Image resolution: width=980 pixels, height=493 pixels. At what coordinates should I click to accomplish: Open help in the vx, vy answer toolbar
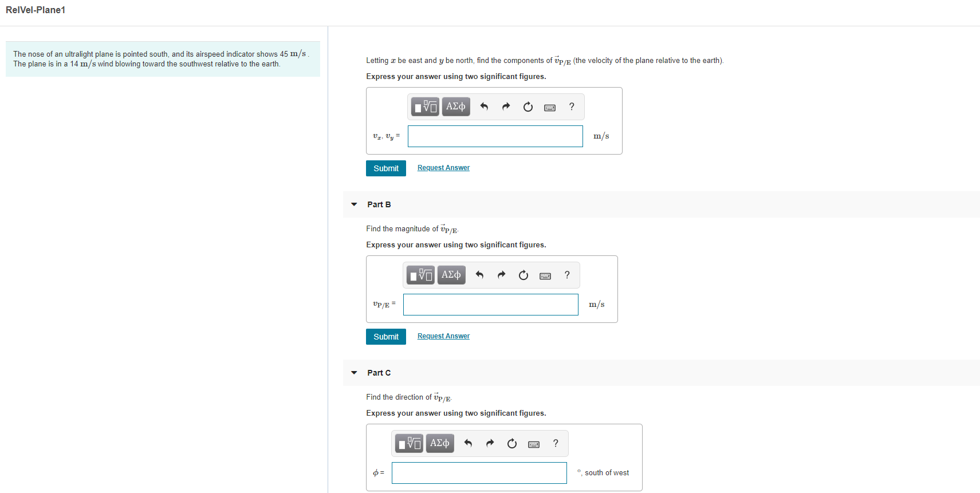point(572,107)
